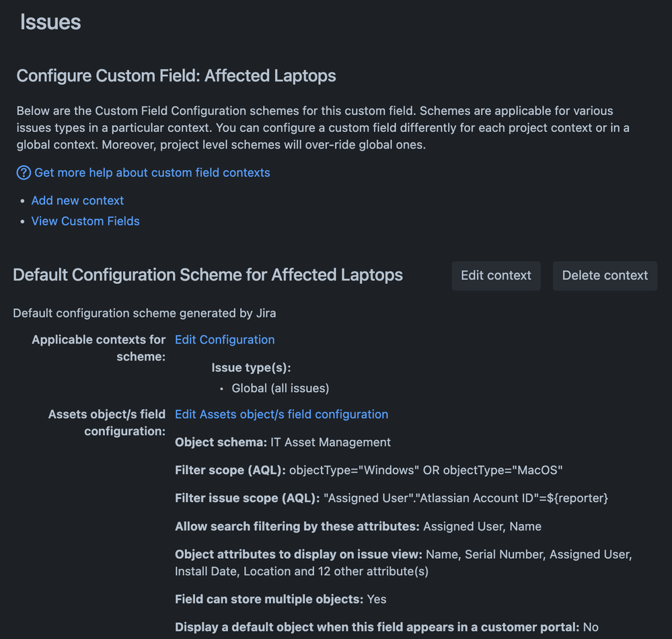Click the question mark help icon
This screenshot has width=672, height=639.
pos(23,172)
